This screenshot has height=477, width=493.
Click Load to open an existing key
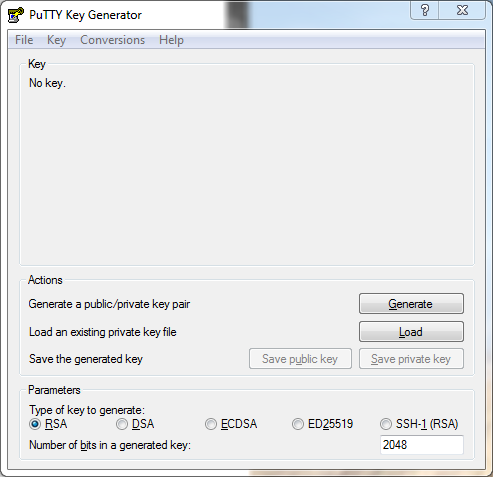(411, 332)
